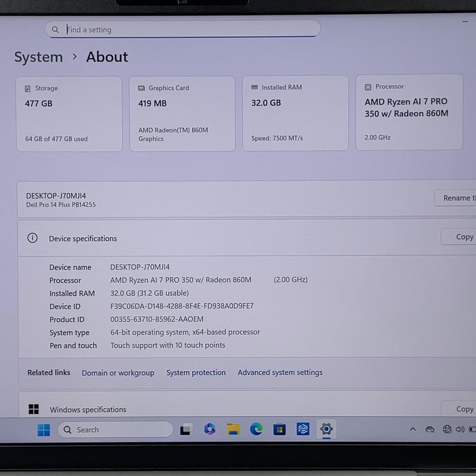
Task: Click the battery tray icon
Action: [x=472, y=429]
